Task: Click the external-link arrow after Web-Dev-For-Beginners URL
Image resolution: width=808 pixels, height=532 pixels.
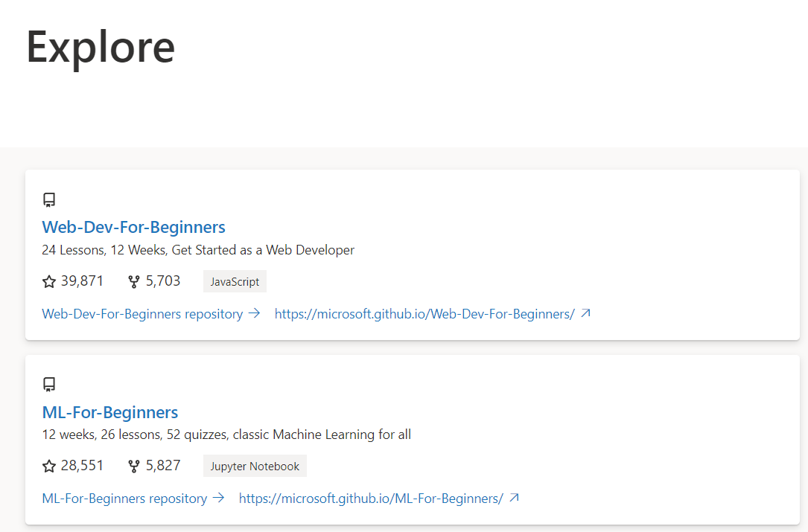Action: 585,313
